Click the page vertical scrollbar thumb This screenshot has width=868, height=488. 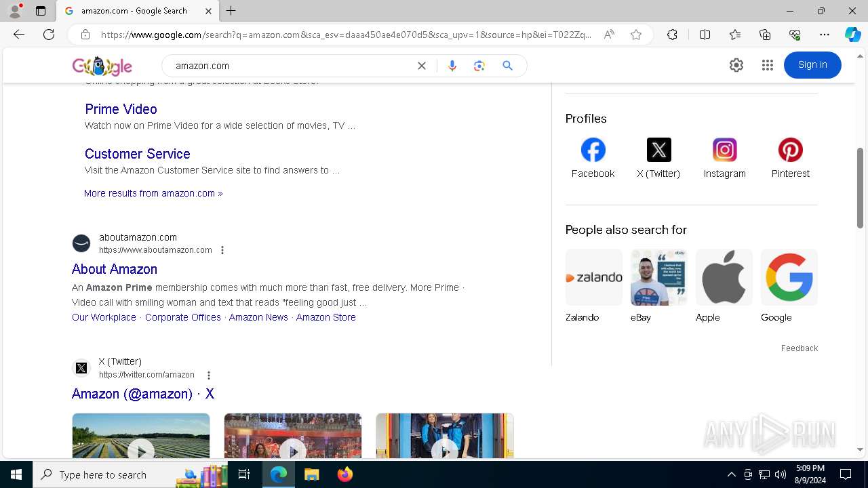coord(861,188)
